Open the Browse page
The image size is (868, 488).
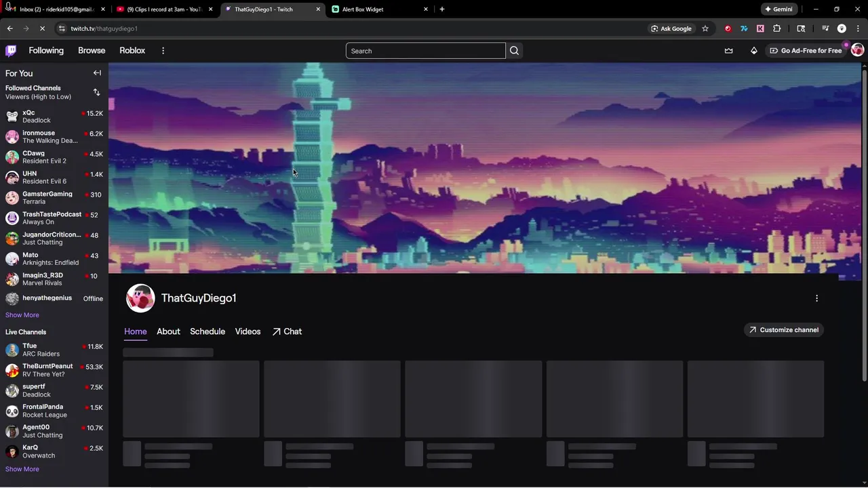pyautogui.click(x=92, y=51)
